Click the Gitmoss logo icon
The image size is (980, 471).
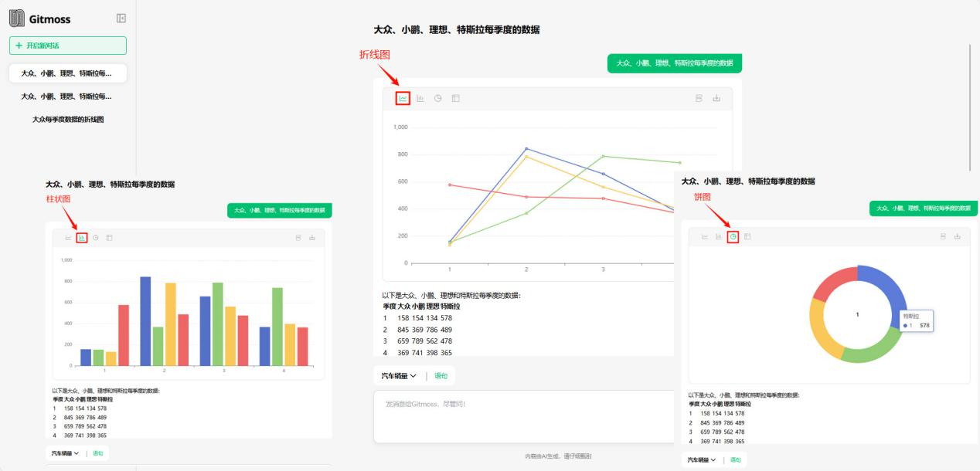16,18
